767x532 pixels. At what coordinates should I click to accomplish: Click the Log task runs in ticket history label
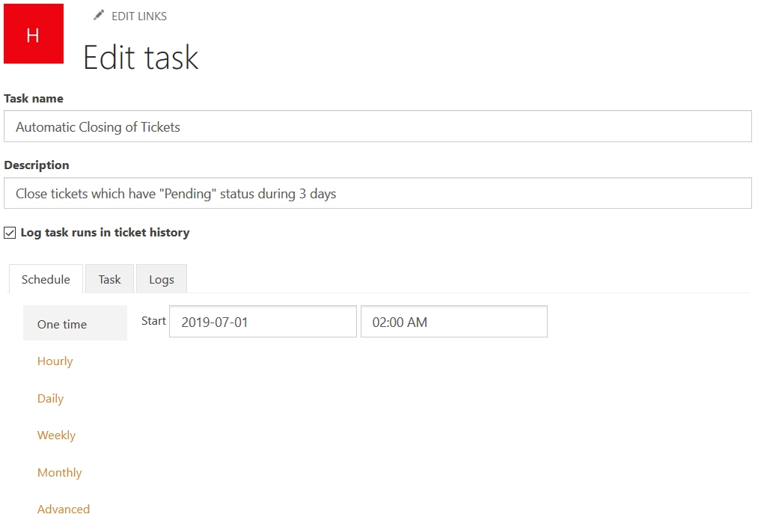106,233
